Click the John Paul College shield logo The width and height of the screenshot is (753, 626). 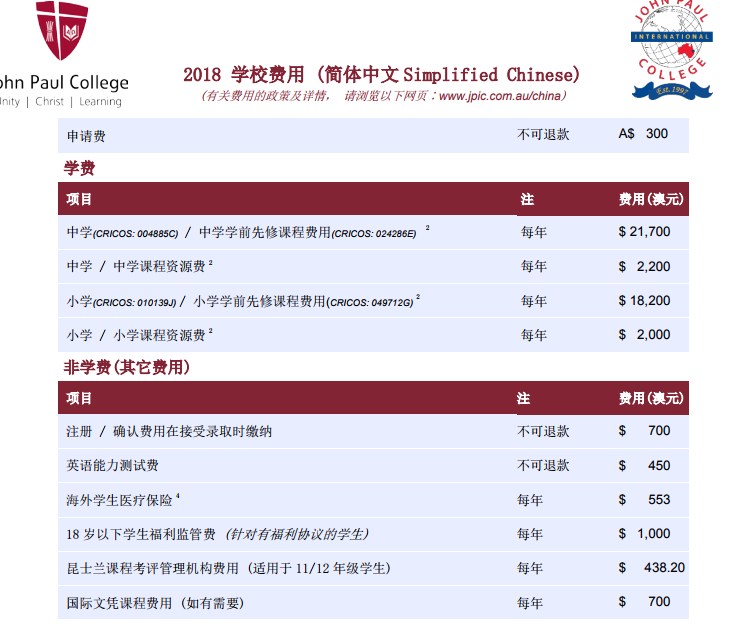[62, 30]
